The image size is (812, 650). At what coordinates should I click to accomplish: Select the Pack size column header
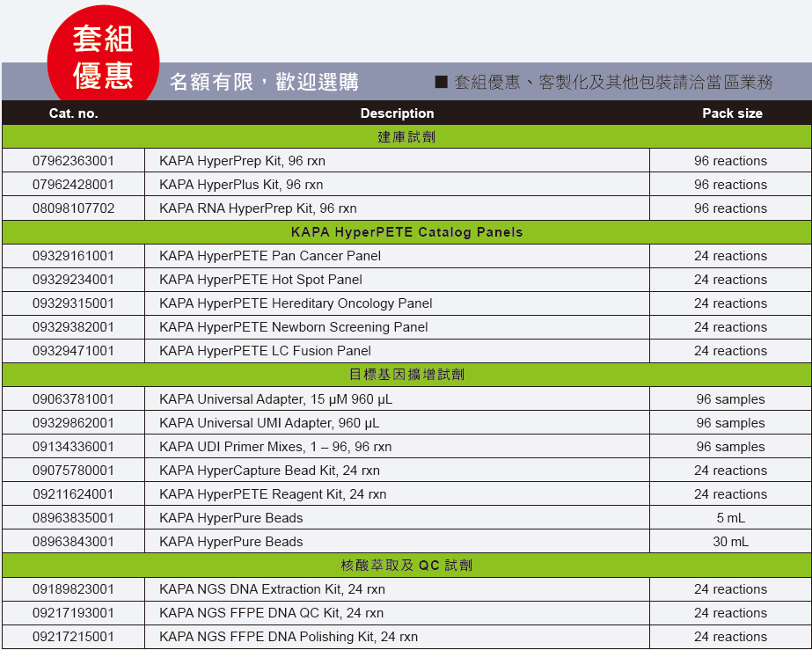point(732,113)
